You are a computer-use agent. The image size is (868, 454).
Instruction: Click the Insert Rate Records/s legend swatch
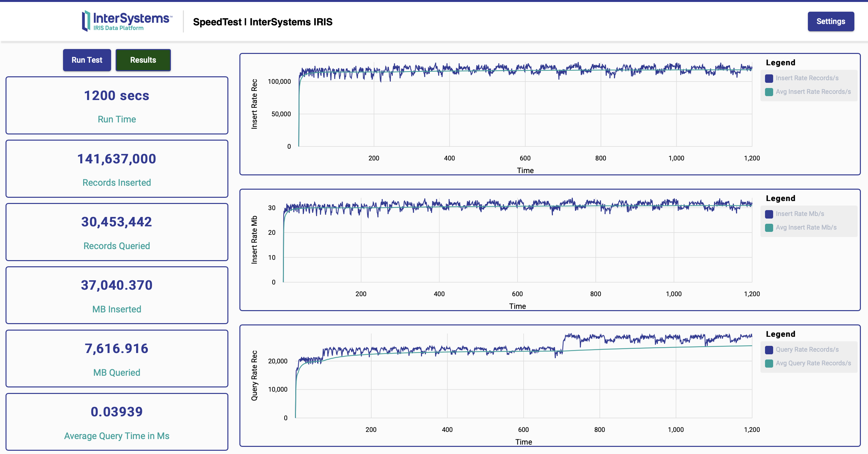(x=769, y=78)
